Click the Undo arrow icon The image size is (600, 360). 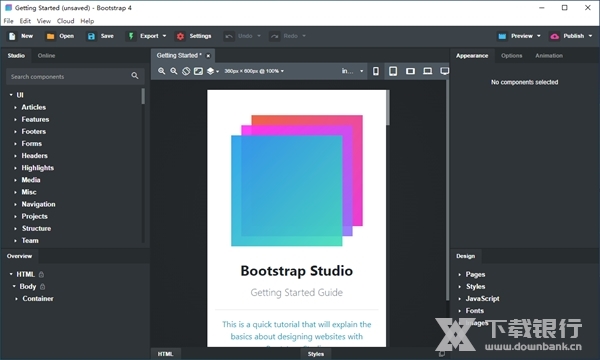click(229, 36)
